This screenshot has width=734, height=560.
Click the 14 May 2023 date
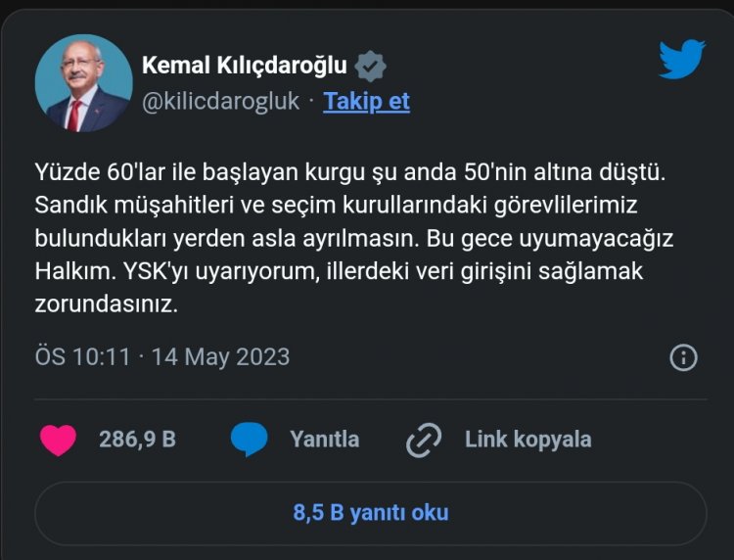coord(220,356)
